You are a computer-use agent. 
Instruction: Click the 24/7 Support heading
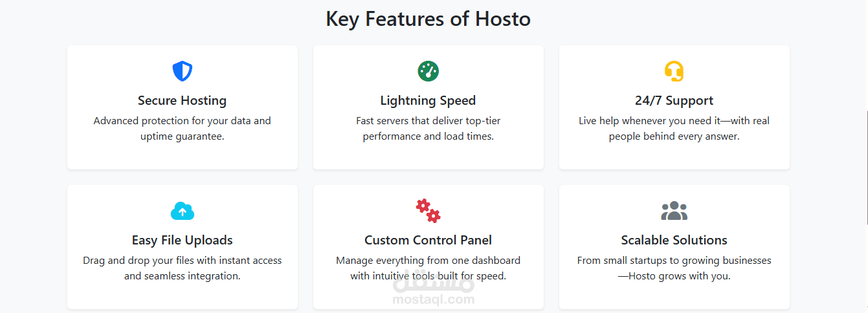coord(674,100)
